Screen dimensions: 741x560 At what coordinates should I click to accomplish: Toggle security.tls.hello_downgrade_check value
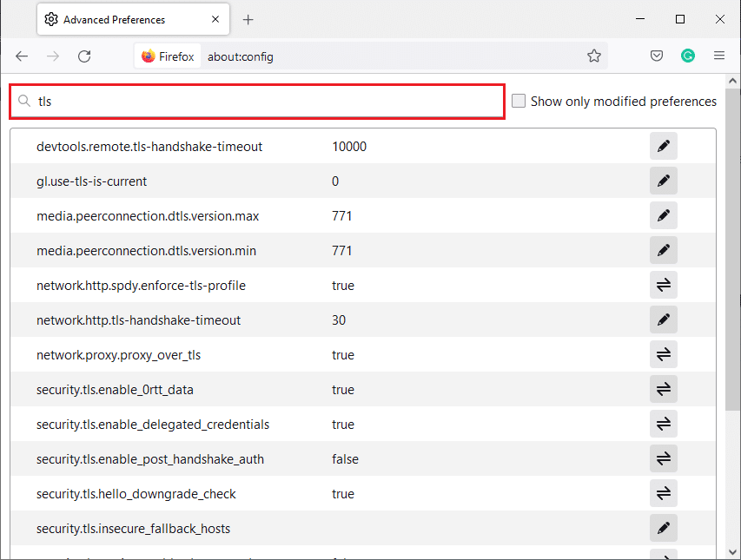[663, 493]
